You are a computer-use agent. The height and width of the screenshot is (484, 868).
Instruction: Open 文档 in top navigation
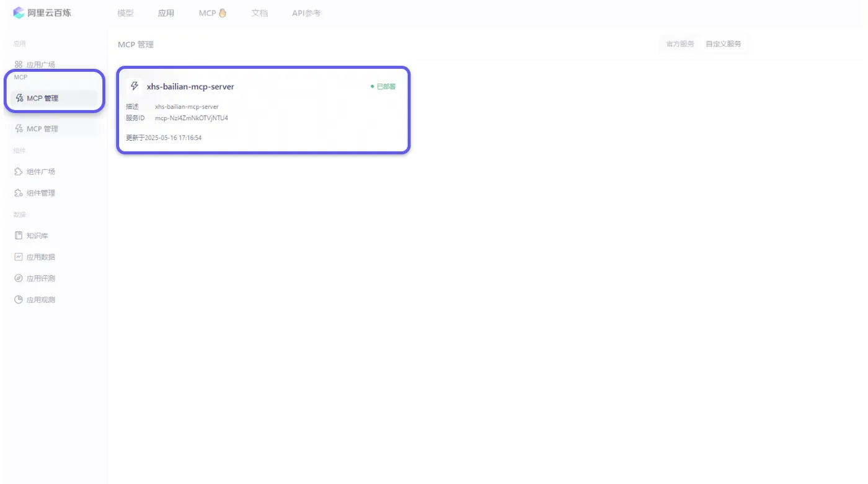point(260,13)
